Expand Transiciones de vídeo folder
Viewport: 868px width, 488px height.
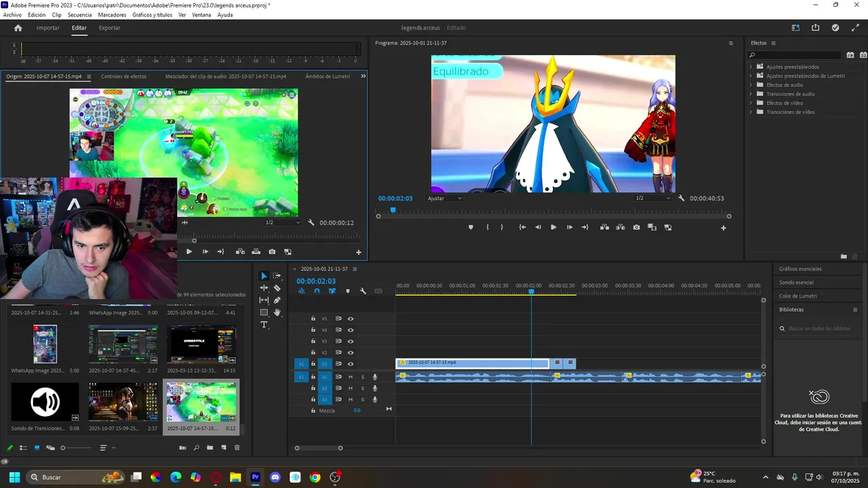[x=751, y=112]
